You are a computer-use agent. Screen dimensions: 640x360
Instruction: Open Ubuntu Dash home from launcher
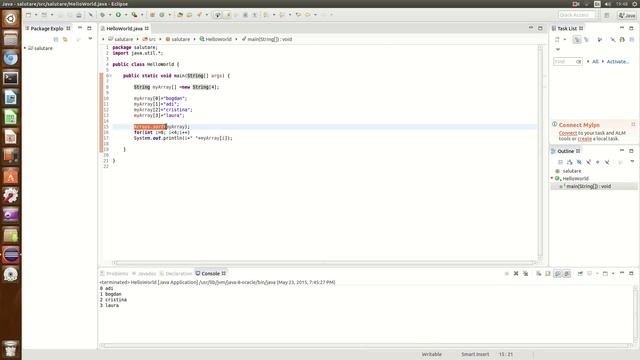pos(11,19)
